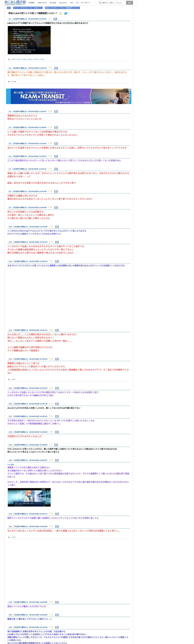Screen dimensions: 194x644
Task: Report post 20 with its 報告 button
Action: 57,460
